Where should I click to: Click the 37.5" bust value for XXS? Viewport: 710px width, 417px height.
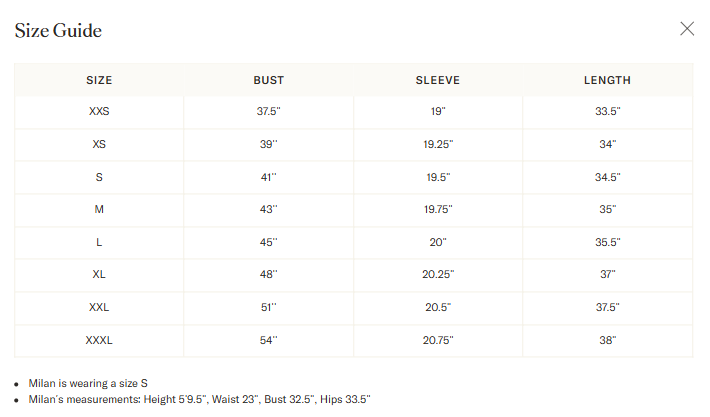pos(269,111)
